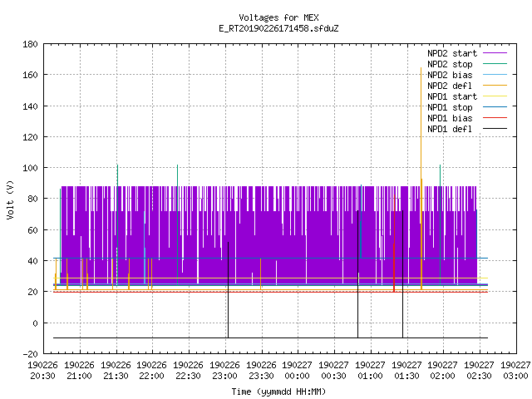Click the black NPD1 defl spike near 23:00
The width and height of the screenshot is (532, 399).
(228, 290)
